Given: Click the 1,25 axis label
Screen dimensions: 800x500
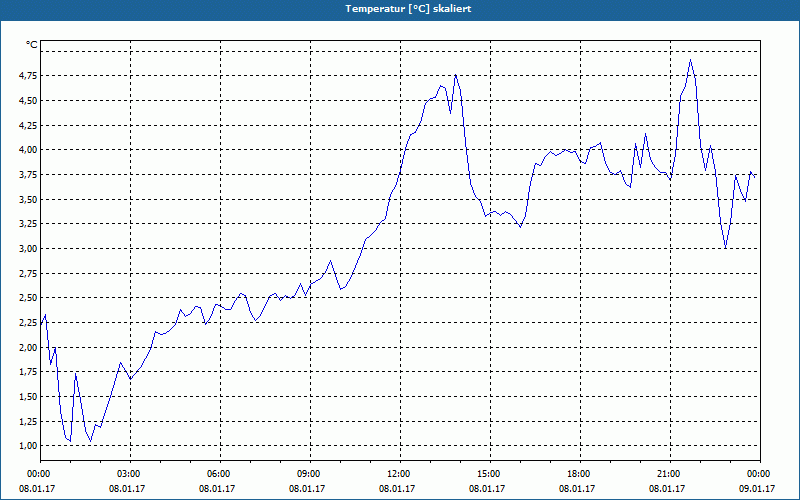Looking at the screenshot, I should coord(28,421).
